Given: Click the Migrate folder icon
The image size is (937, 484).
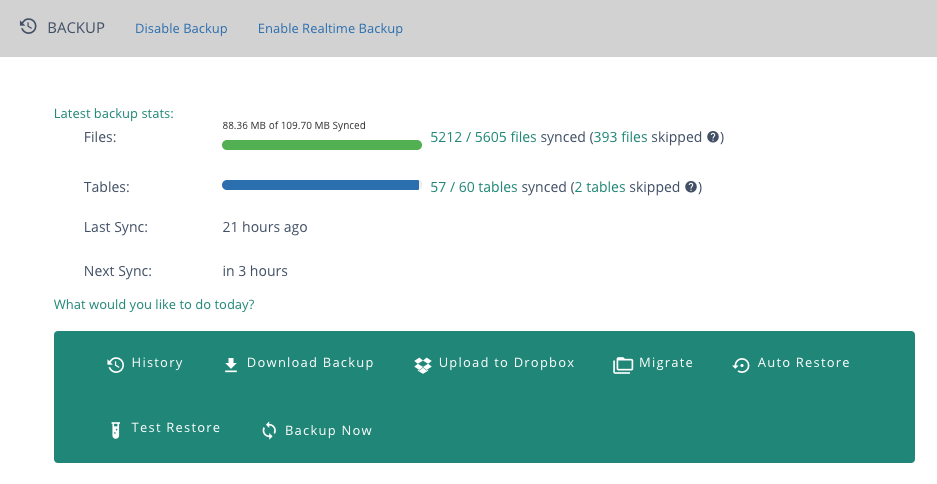Looking at the screenshot, I should [623, 365].
